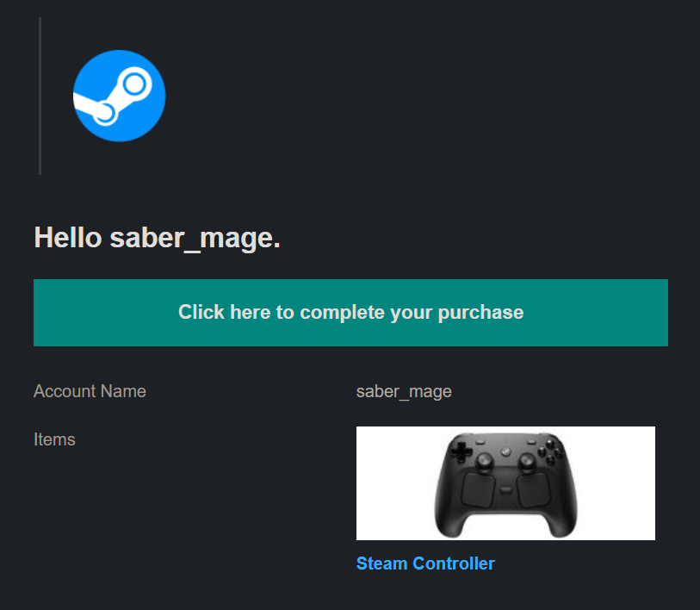This screenshot has width=700, height=610.
Task: Click the complete your purchase button
Action: (x=350, y=313)
